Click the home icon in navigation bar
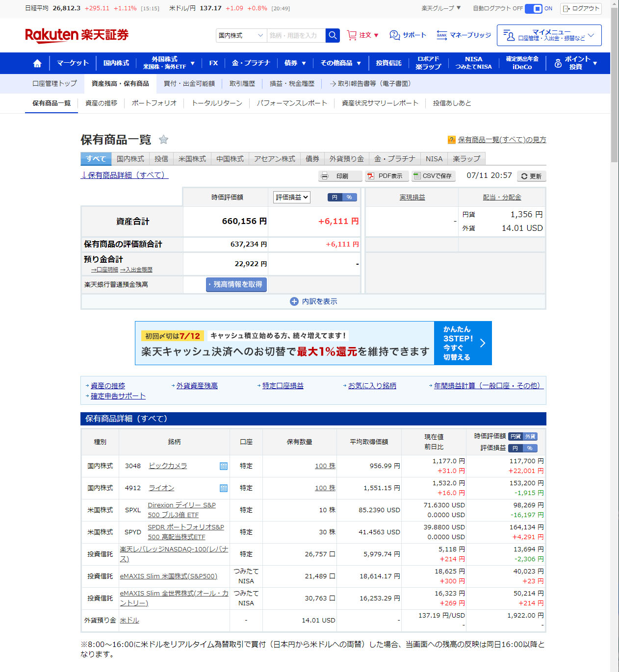 pos(37,63)
